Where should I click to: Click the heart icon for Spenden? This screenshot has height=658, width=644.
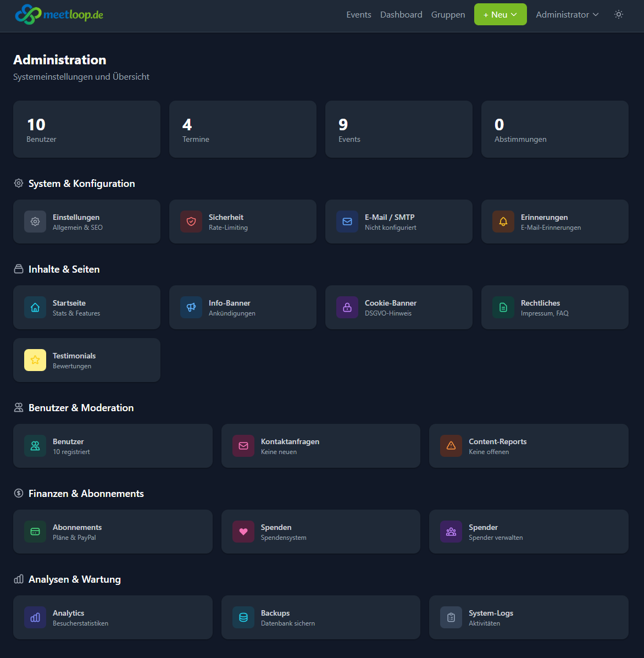click(x=243, y=532)
